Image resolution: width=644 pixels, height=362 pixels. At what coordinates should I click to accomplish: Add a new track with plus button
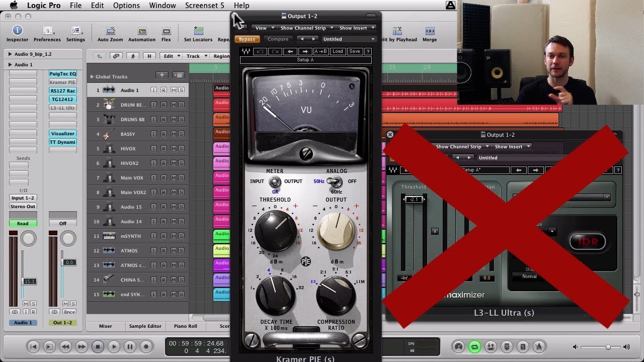[162, 75]
